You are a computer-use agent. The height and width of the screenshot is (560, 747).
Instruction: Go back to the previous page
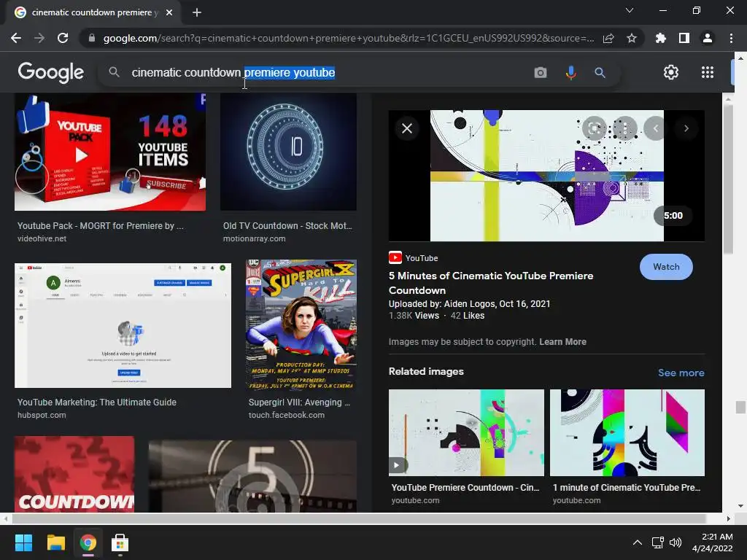16,38
